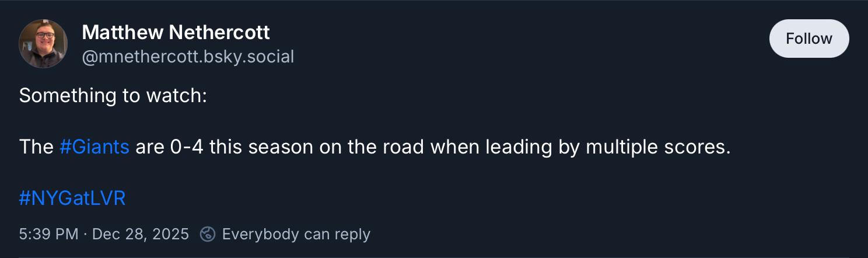Click Matthew Nethercott's profile avatar
Screen dimensions: 868x258
pyautogui.click(x=43, y=44)
